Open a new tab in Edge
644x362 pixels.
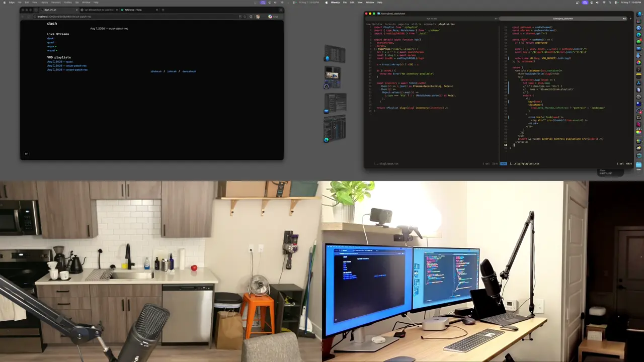coord(163,10)
